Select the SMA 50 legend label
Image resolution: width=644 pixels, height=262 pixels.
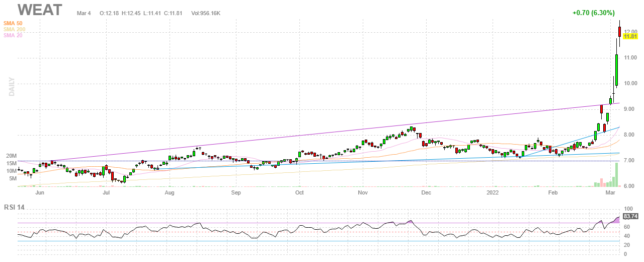click(14, 24)
